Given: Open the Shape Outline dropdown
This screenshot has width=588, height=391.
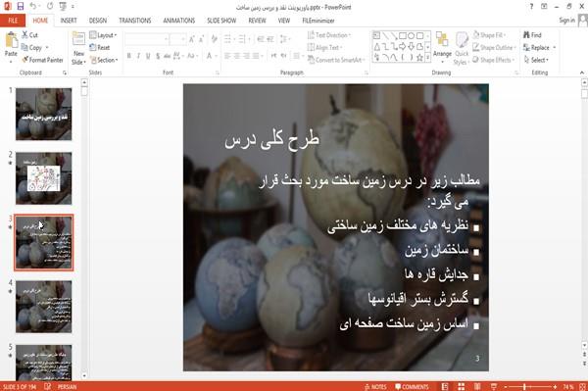Looking at the screenshot, I should [494, 48].
